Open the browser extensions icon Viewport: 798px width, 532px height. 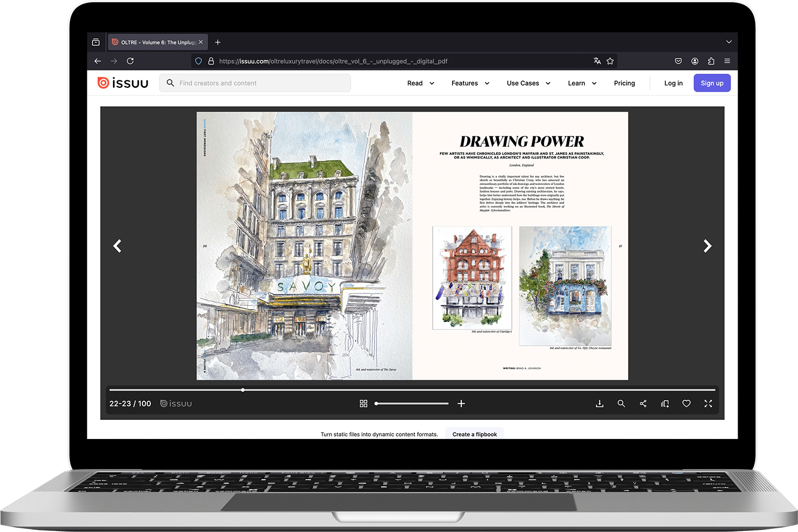711,61
